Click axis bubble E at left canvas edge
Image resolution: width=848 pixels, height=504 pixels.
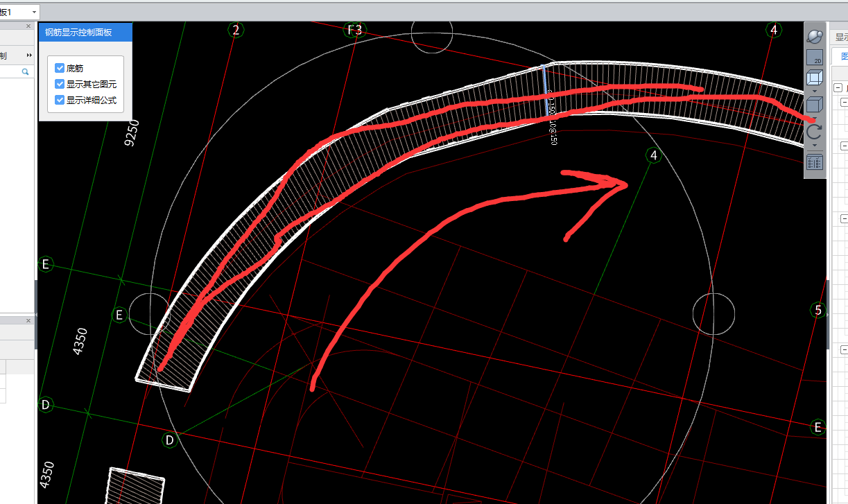(46, 264)
